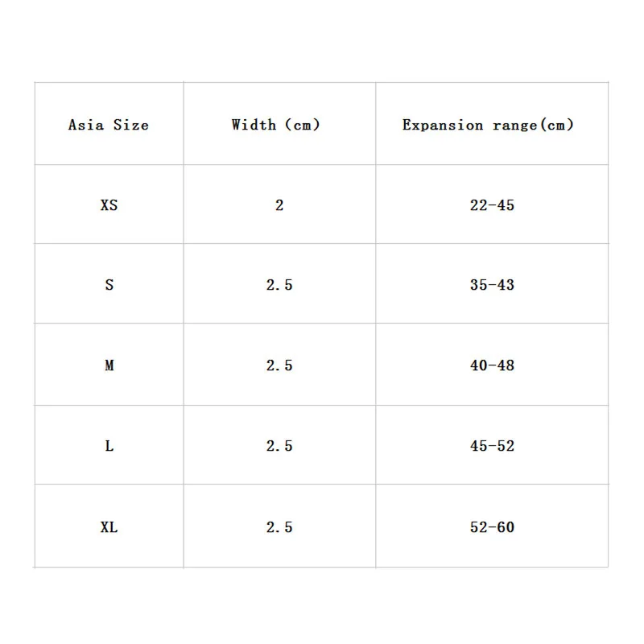Click the 2.5 width in XL row

pos(279,526)
